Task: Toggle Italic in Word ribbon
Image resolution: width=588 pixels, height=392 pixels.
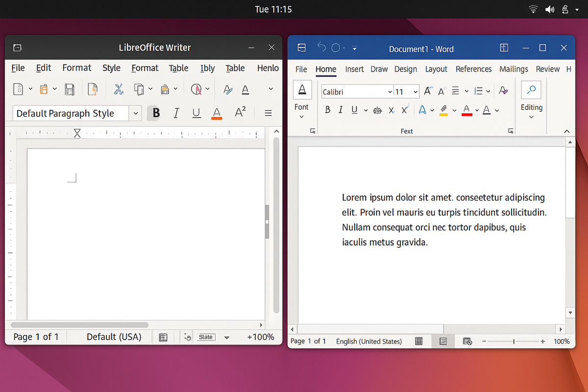Action: click(x=341, y=110)
